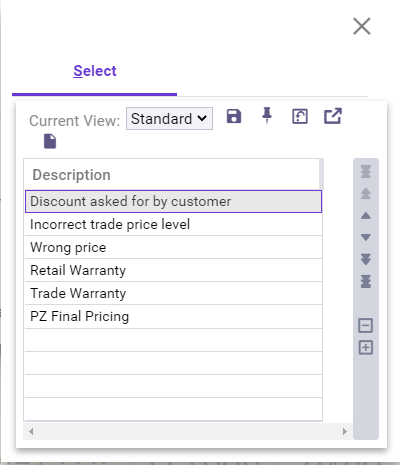The height and width of the screenshot is (465, 400).
Task: Click the pin view icon
Action: pos(267,116)
